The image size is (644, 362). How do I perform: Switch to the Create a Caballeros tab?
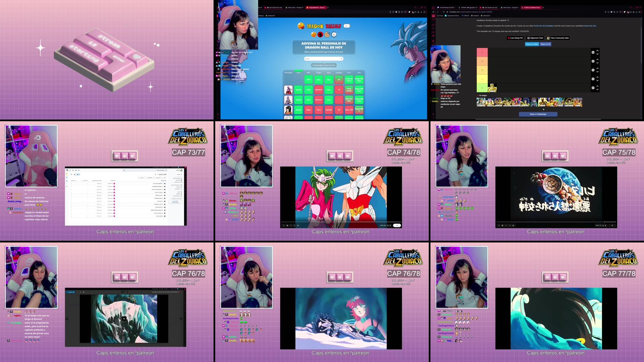(531, 7)
